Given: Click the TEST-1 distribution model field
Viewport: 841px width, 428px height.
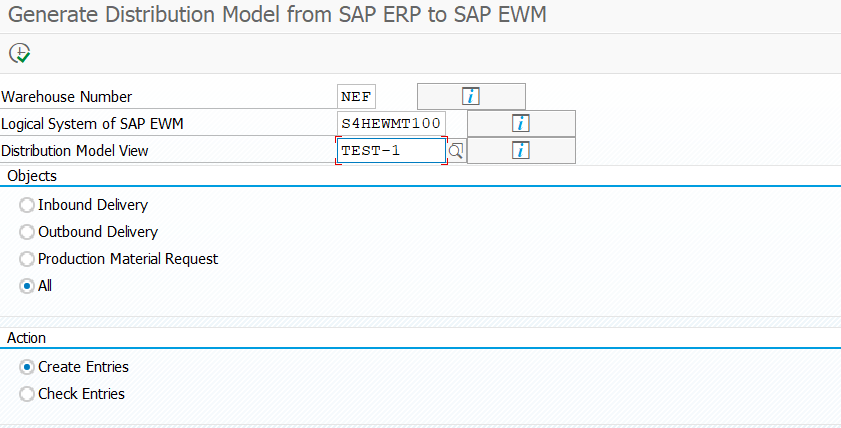Looking at the screenshot, I should 391,151.
